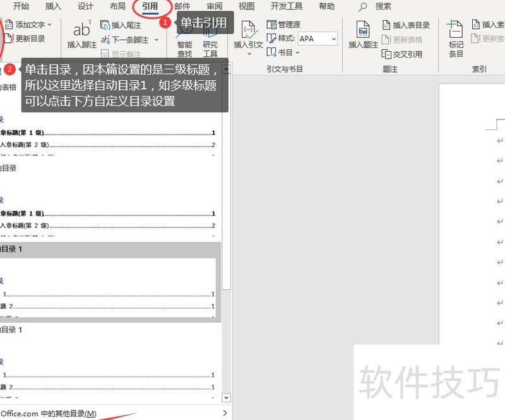
Task: Open the 审阅 tab
Action: (x=214, y=6)
